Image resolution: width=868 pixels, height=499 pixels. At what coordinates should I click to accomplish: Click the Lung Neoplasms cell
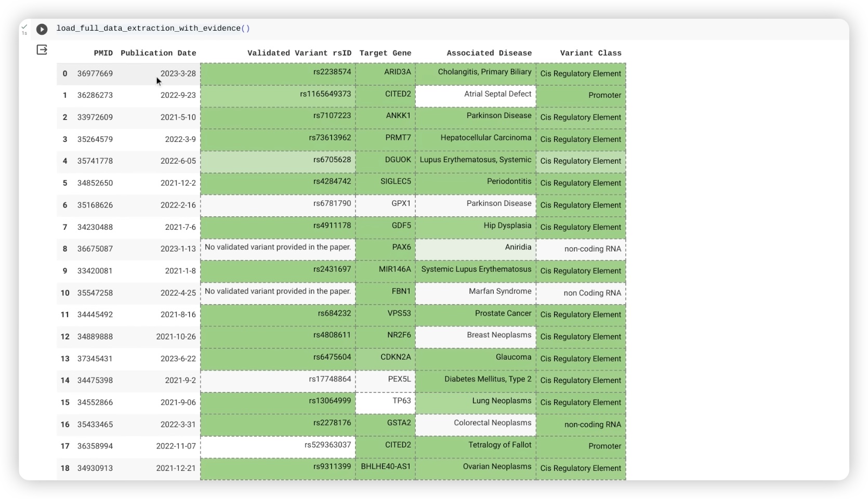pyautogui.click(x=476, y=403)
